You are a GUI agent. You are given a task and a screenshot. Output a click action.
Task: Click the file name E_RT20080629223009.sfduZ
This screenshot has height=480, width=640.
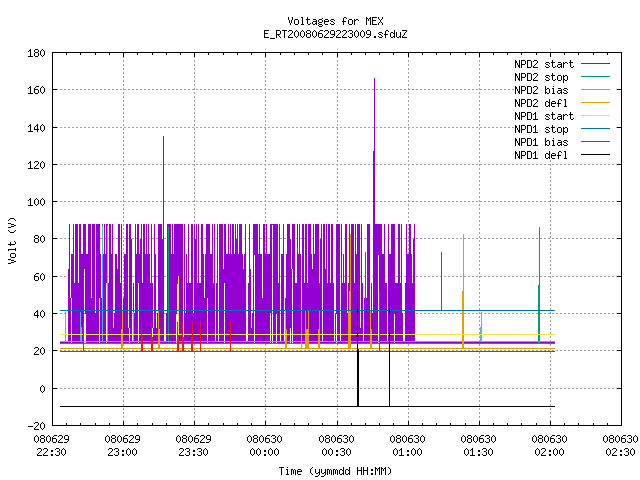[x=335, y=34]
